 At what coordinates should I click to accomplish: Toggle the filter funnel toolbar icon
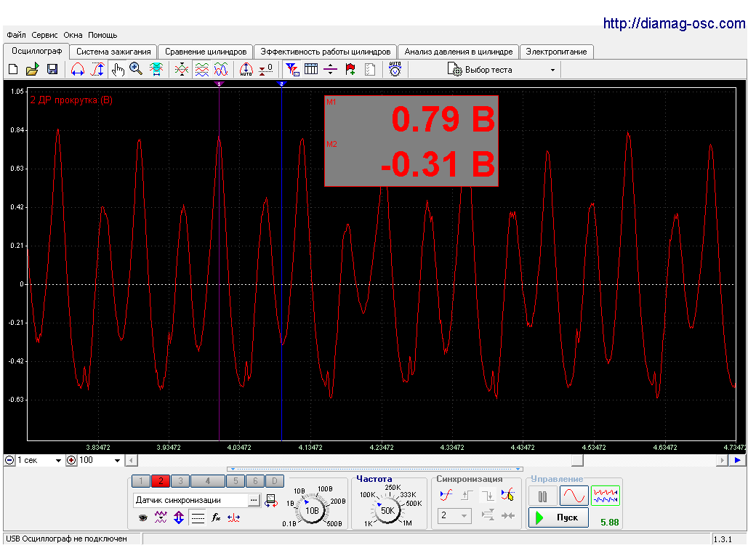click(x=292, y=69)
